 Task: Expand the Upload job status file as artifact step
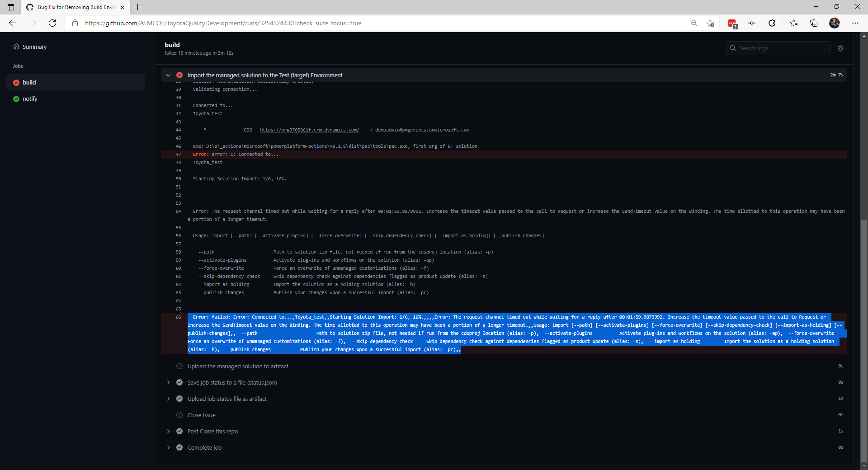[168, 399]
